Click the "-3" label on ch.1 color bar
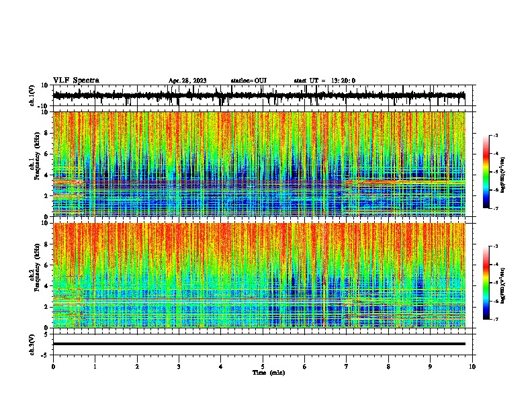The width and height of the screenshot is (532, 411). pos(495,135)
